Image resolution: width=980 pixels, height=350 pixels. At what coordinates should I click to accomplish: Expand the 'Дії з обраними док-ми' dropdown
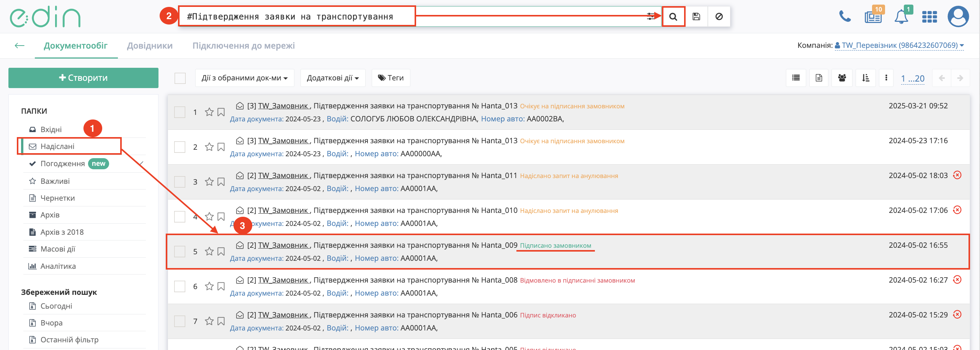244,78
